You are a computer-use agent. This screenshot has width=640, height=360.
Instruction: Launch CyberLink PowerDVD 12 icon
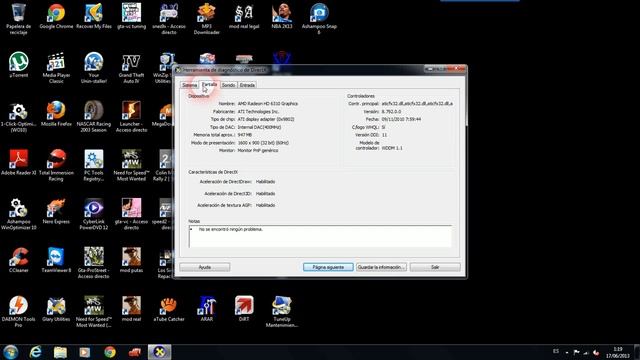(x=94, y=214)
